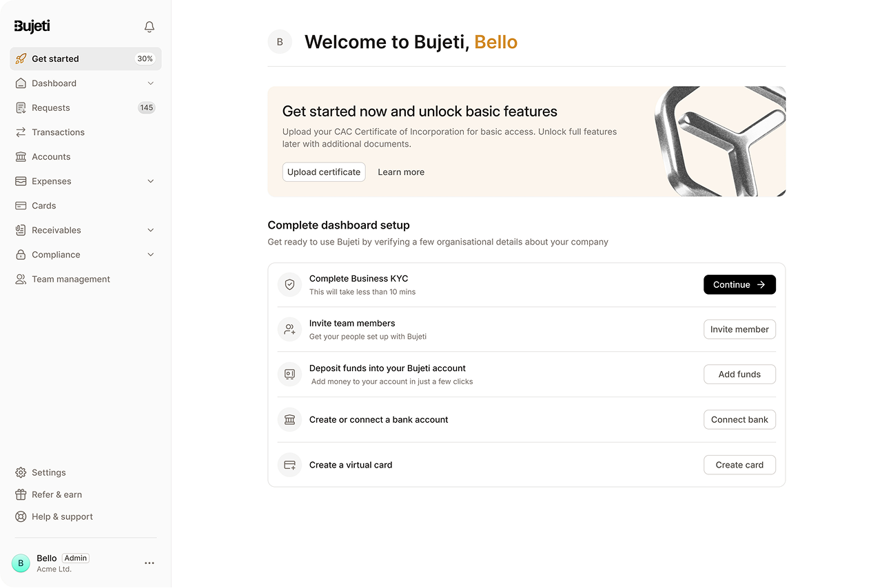Viewport: 882px width, 588px height.
Task: Expand the Receivables chevron
Action: pos(151,230)
